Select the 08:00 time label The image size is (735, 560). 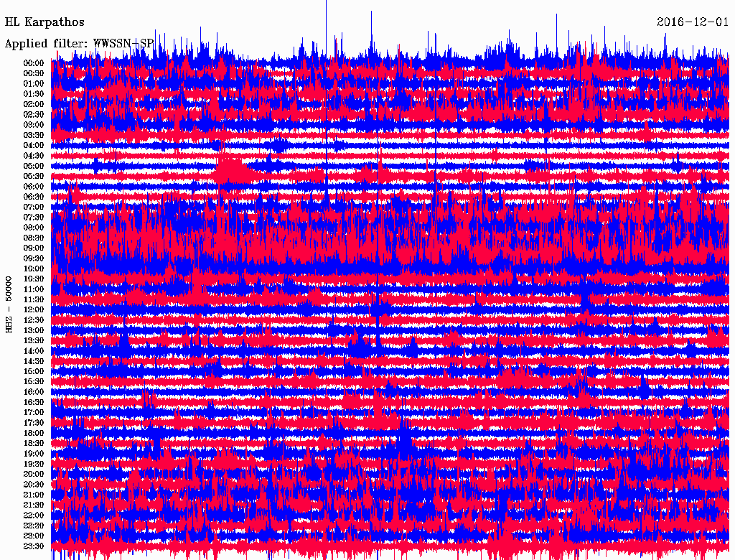click(x=34, y=228)
